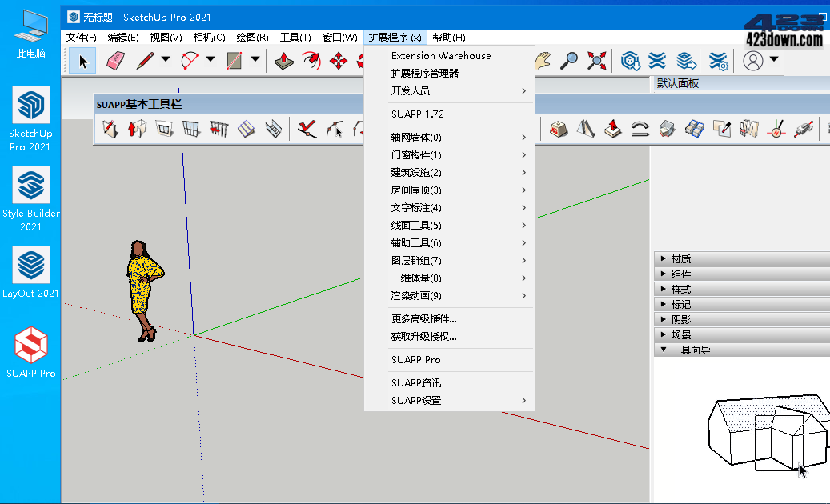This screenshot has width=830, height=504.
Task: Open the 文字标注(4) submenu
Action: tap(449, 208)
